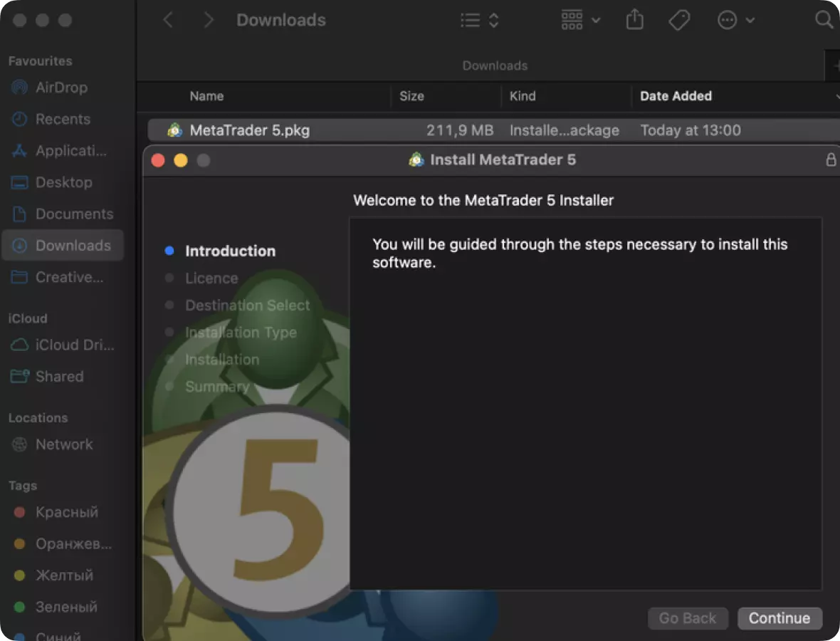Open Search from the Finder toolbar

point(823,20)
